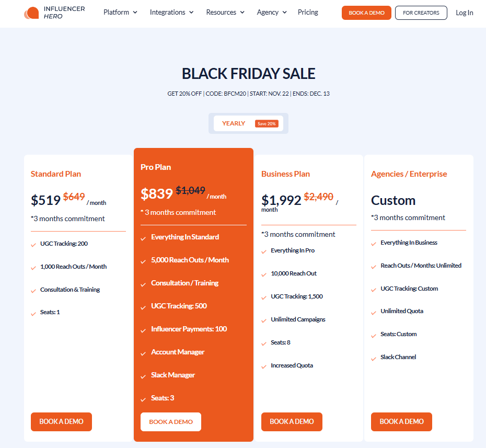The height and width of the screenshot is (448, 486).
Task: Switch billing to YEARLY
Action: (x=234, y=123)
